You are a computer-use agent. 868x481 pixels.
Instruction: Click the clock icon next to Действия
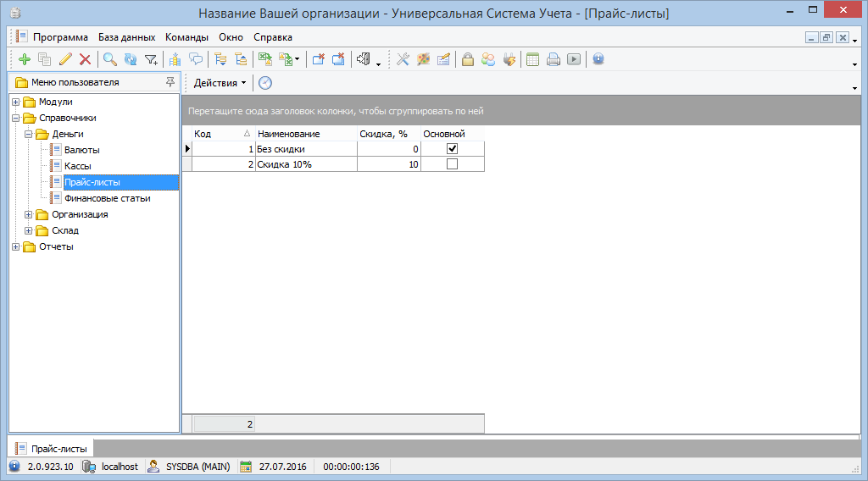(x=265, y=83)
